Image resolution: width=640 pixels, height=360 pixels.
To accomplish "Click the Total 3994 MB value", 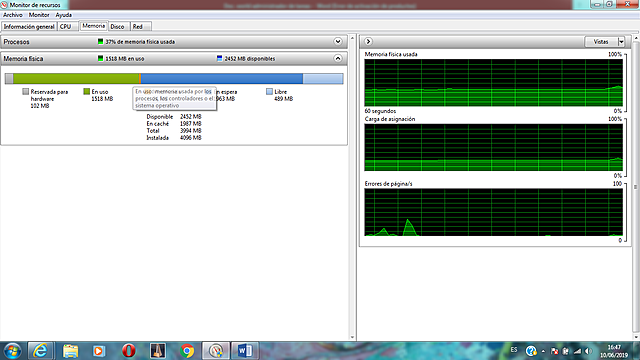I will coord(191,131).
